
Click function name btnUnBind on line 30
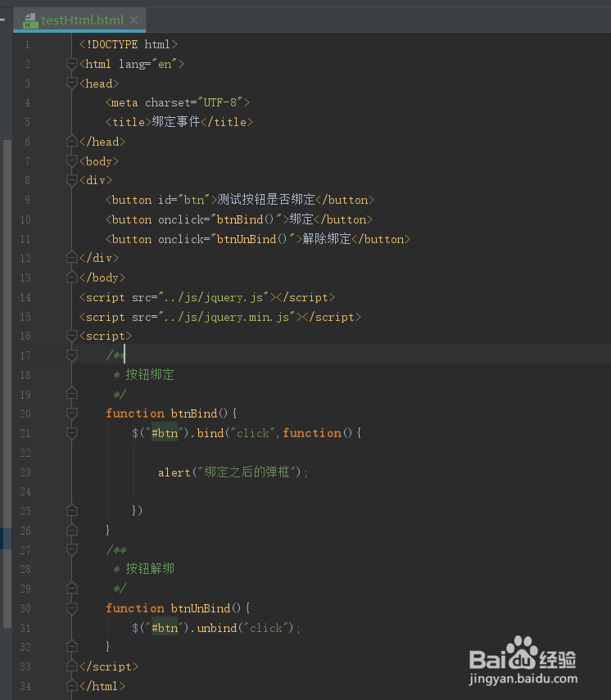[201, 608]
